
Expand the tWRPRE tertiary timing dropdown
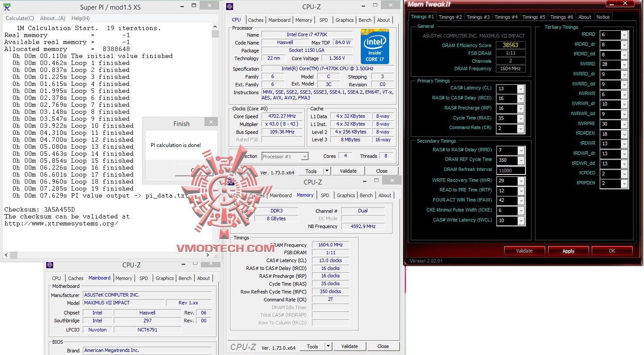click(x=624, y=124)
